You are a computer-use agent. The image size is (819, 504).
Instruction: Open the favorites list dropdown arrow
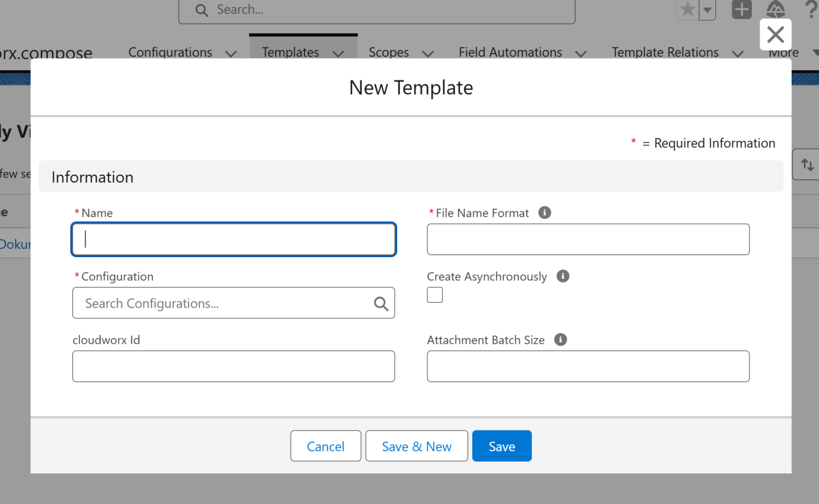click(x=707, y=10)
